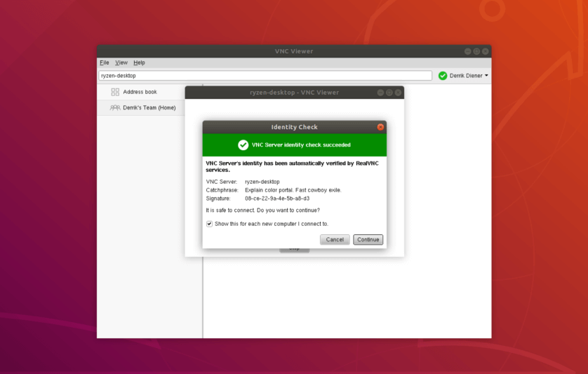The width and height of the screenshot is (588, 374).
Task: Open the Help menu
Action: 139,62
